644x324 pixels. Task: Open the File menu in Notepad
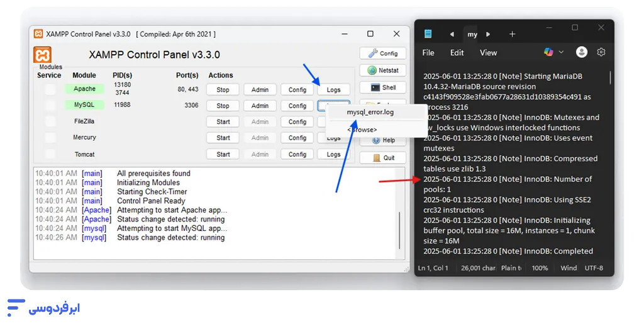coord(428,53)
